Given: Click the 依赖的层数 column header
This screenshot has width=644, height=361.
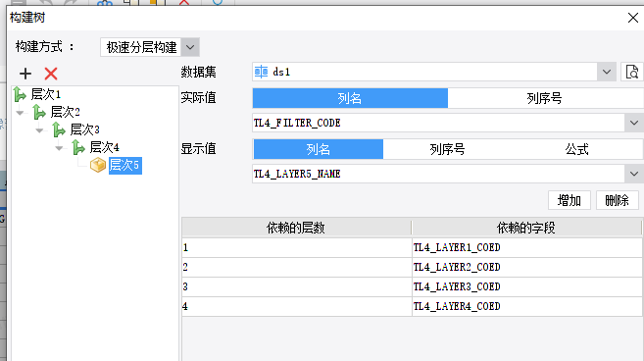Looking at the screenshot, I should click(296, 228).
